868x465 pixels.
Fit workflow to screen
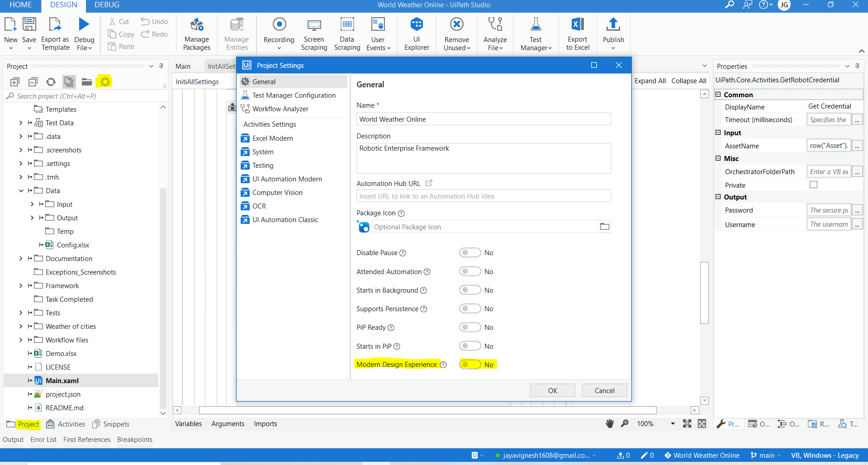coord(687,423)
